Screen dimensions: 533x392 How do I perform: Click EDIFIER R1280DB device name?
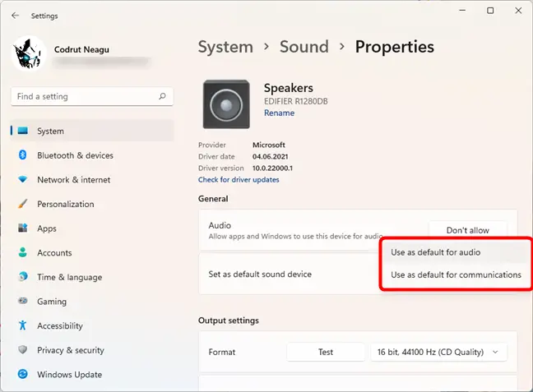coord(296,101)
